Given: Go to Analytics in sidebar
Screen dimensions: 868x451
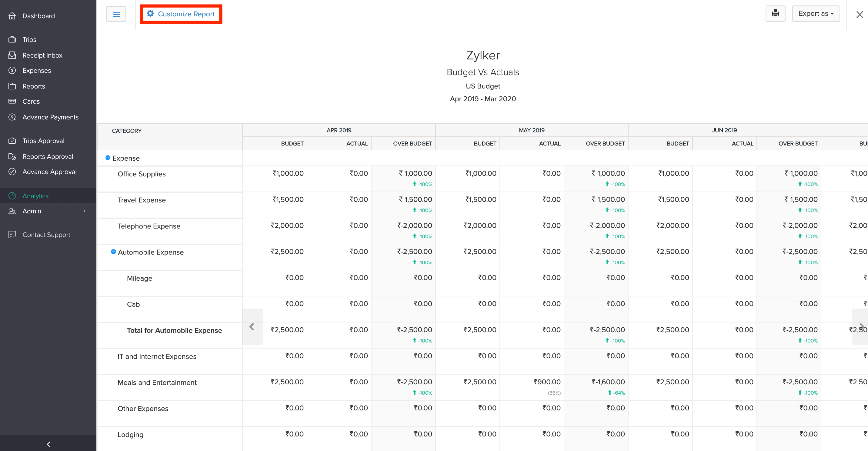Looking at the screenshot, I should click(x=35, y=196).
